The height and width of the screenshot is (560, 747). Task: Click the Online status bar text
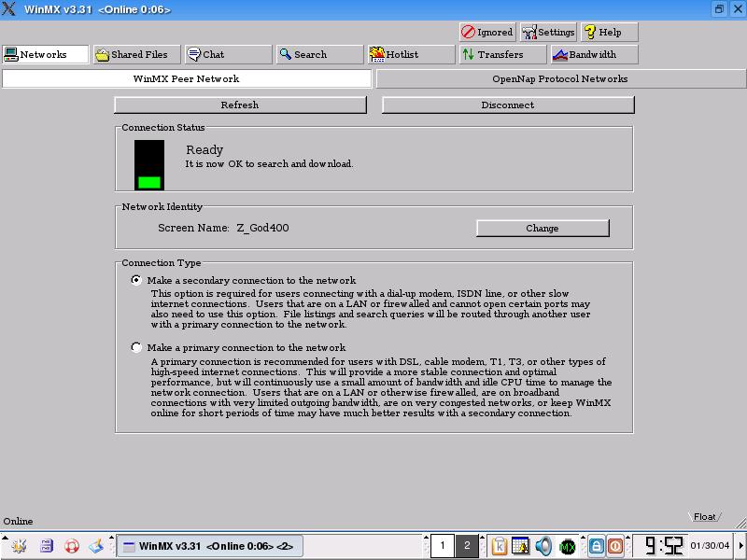tap(18, 521)
